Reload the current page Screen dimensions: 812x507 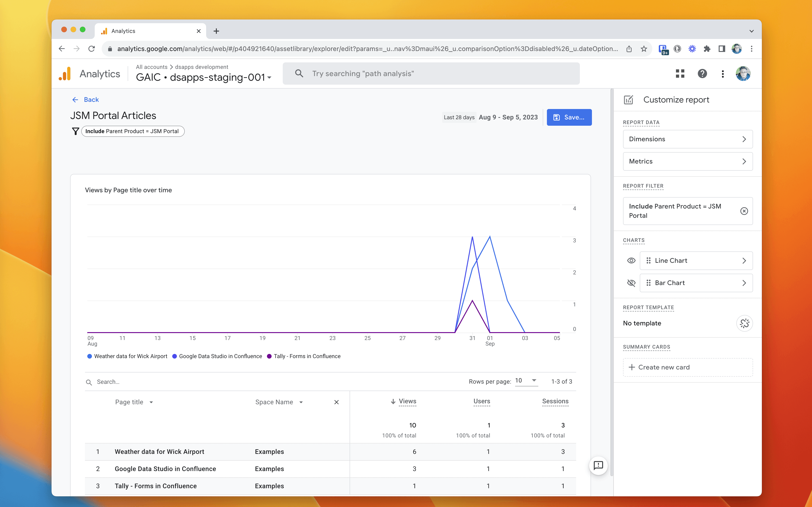click(x=92, y=49)
